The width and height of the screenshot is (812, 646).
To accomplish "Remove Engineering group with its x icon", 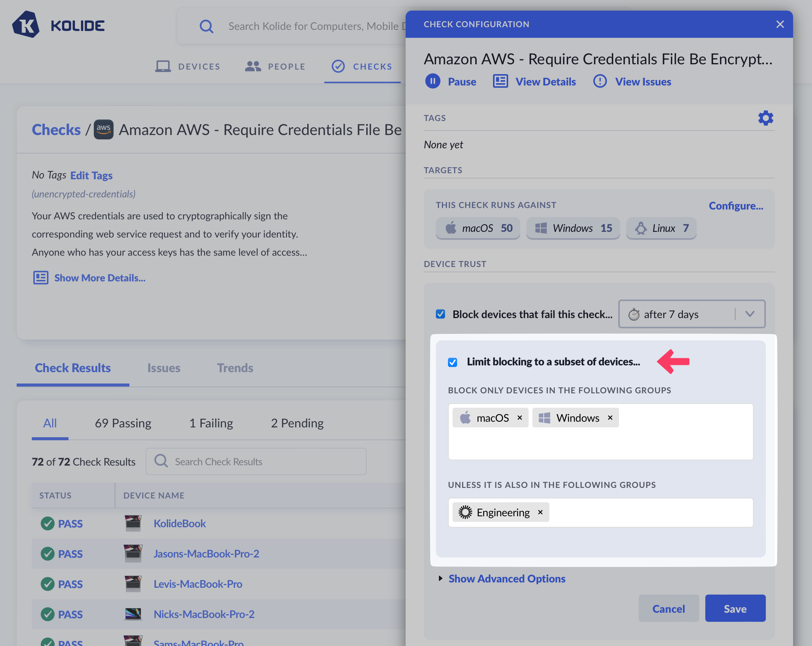I will [540, 512].
